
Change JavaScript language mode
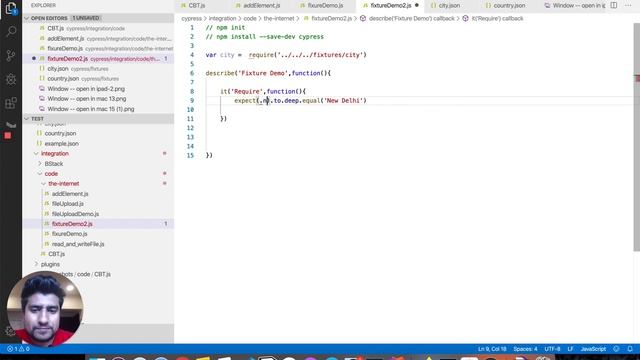pyautogui.click(x=593, y=349)
